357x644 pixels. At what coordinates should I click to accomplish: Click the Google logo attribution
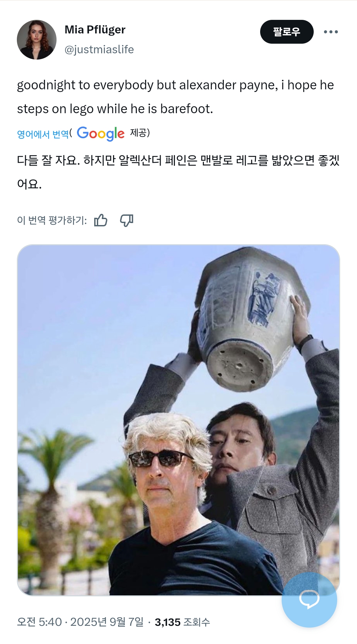tap(100, 134)
